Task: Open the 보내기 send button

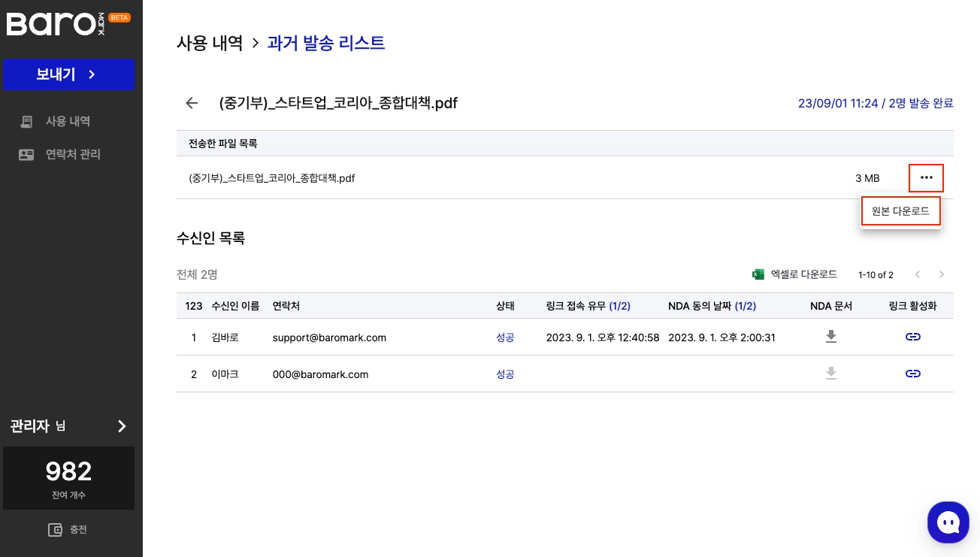Action: pos(68,74)
